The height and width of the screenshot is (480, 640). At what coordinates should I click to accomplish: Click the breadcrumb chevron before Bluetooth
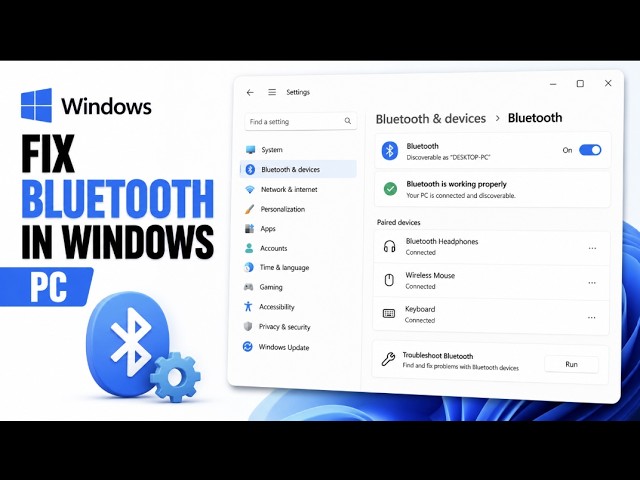coord(497,118)
